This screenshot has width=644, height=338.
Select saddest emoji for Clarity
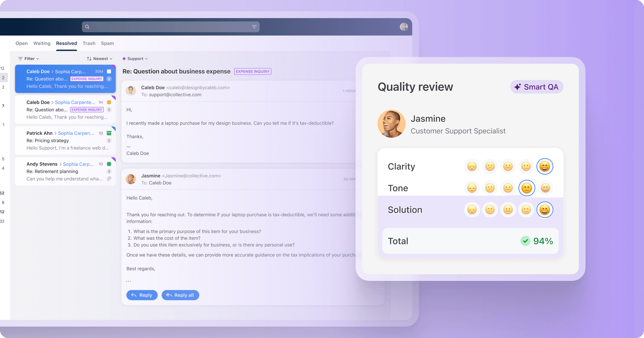[x=472, y=166]
